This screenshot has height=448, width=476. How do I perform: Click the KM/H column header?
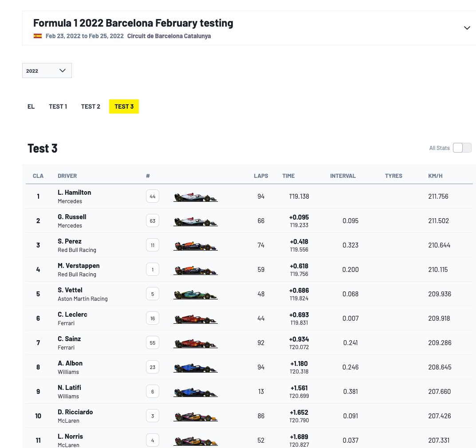tap(435, 176)
